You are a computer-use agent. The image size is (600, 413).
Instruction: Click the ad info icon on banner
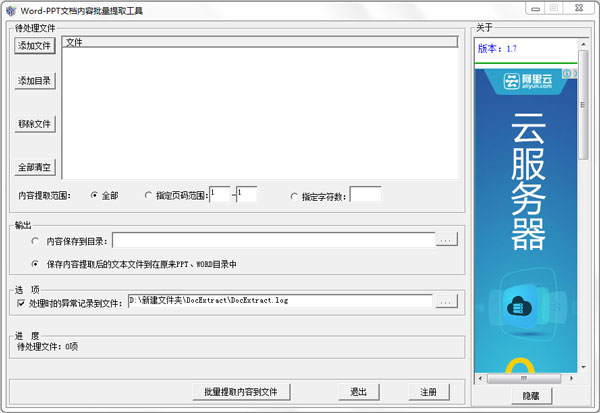coord(567,73)
